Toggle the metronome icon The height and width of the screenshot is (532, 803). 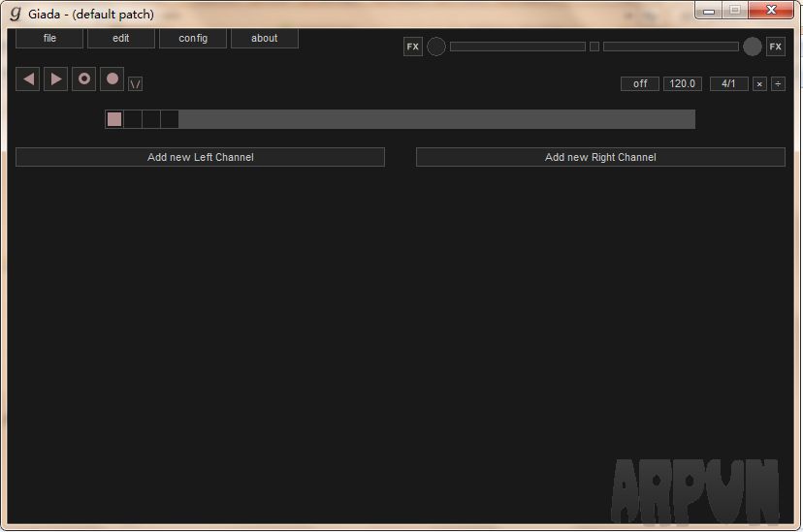(x=136, y=84)
